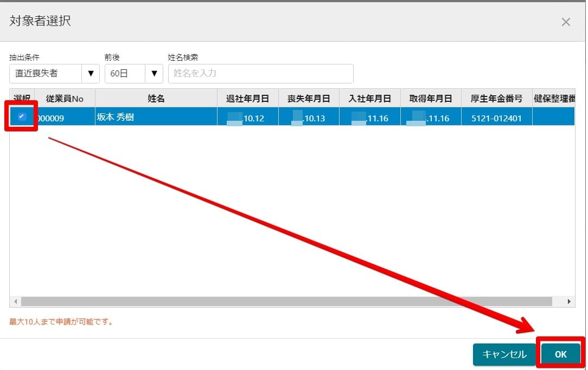Image resolution: width=588 pixels, height=370 pixels.
Task: Click the 喪失年月日 cell ending 10.13
Action: pyautogui.click(x=309, y=117)
